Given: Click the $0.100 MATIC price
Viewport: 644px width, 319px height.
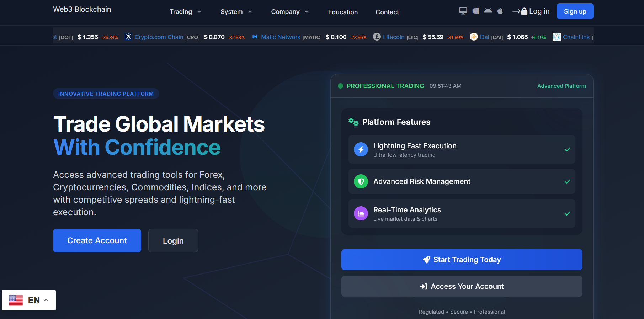Looking at the screenshot, I should (x=336, y=37).
